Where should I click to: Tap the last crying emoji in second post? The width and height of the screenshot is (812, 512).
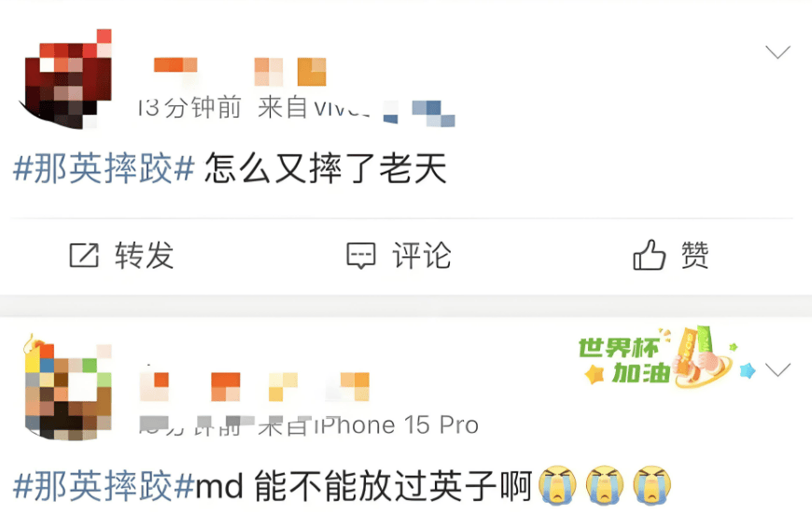coord(652,485)
